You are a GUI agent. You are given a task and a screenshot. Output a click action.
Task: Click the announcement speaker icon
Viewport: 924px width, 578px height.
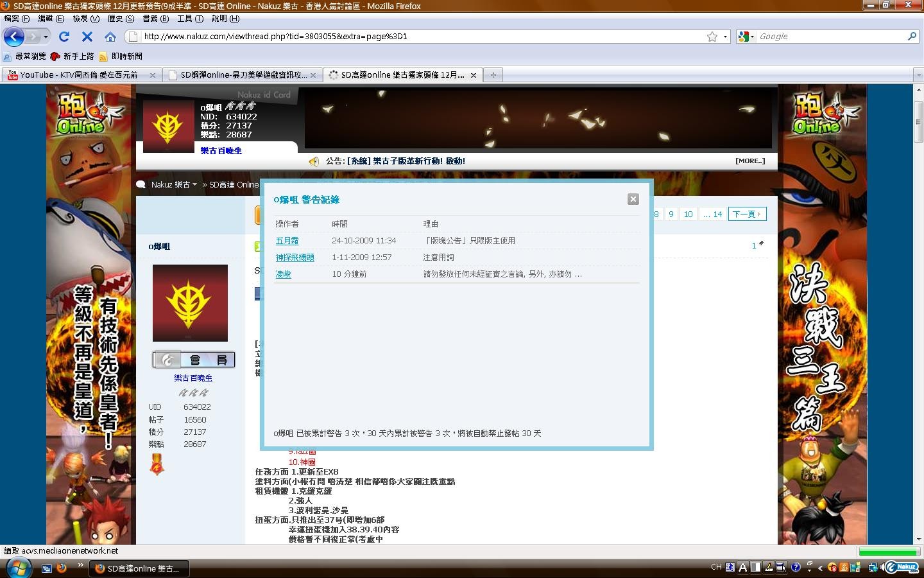[314, 161]
